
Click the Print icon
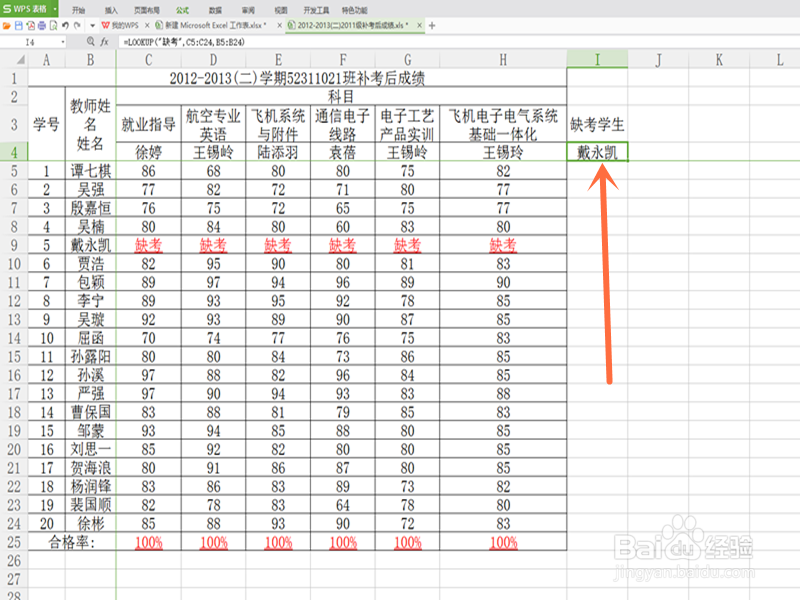pos(40,24)
